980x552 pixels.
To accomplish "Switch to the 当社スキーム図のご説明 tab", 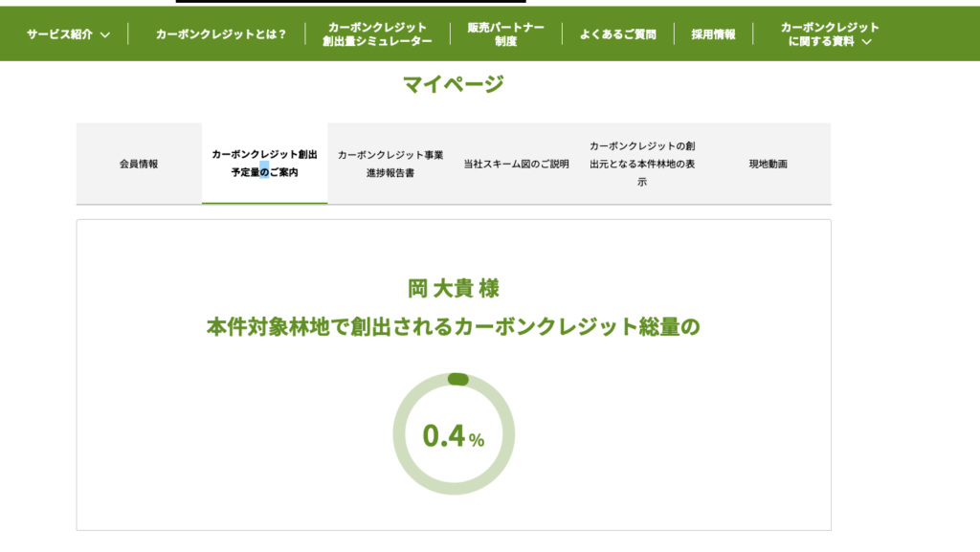I will coord(516,164).
